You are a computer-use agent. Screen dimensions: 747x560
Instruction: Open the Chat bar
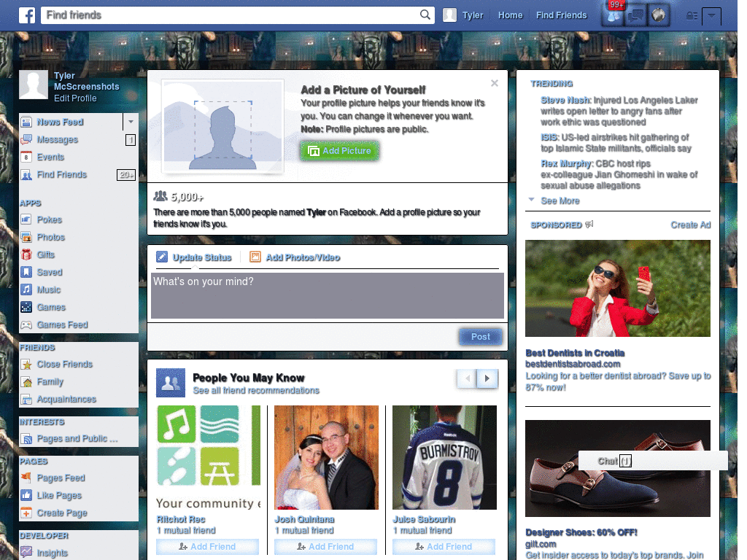click(x=653, y=461)
